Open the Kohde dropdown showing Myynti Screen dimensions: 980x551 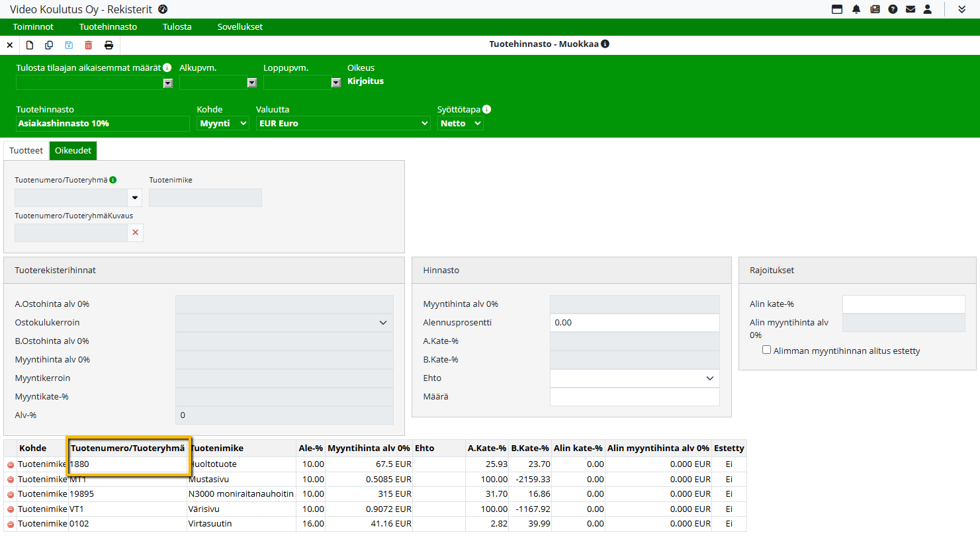point(223,124)
